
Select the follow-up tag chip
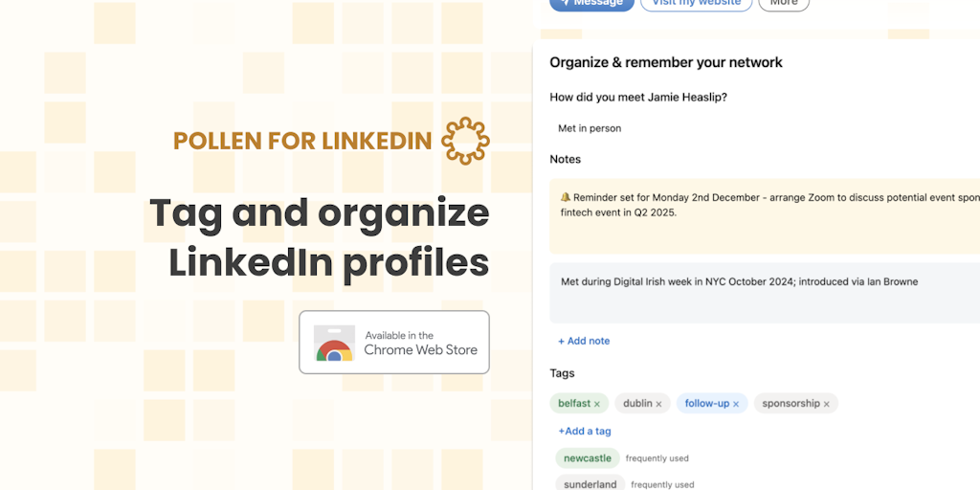click(706, 404)
